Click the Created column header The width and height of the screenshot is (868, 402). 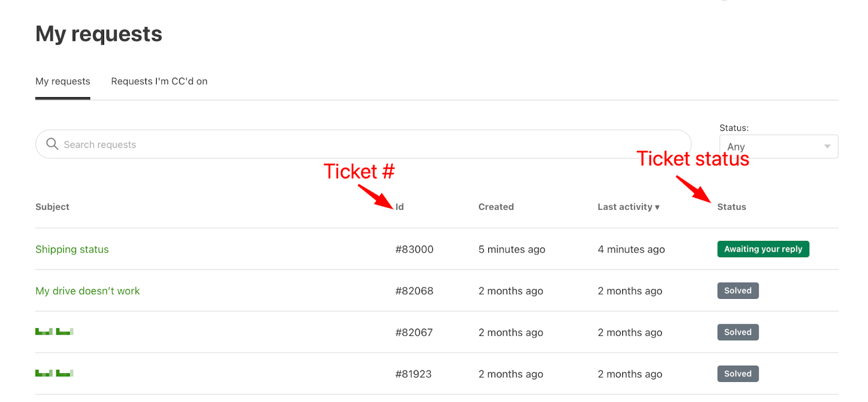[x=496, y=207]
